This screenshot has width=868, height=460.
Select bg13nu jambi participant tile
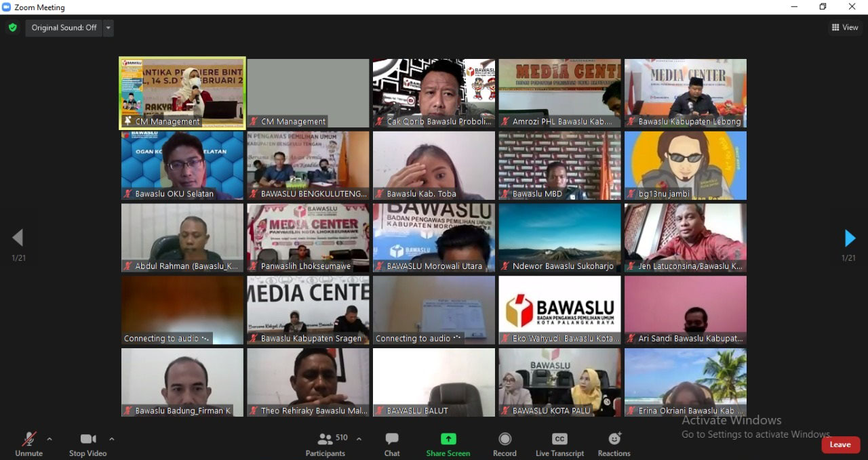pyautogui.click(x=685, y=165)
